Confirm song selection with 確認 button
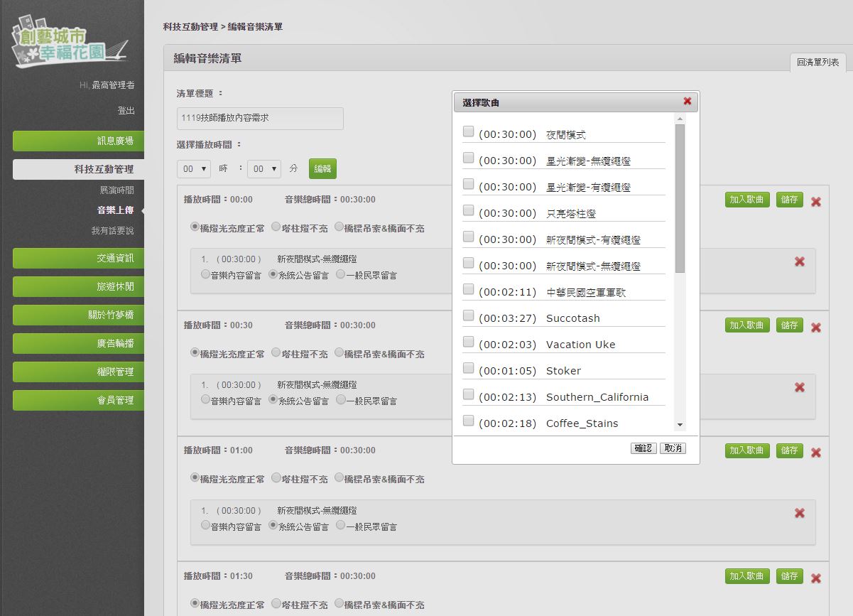This screenshot has width=853, height=616. (x=643, y=448)
